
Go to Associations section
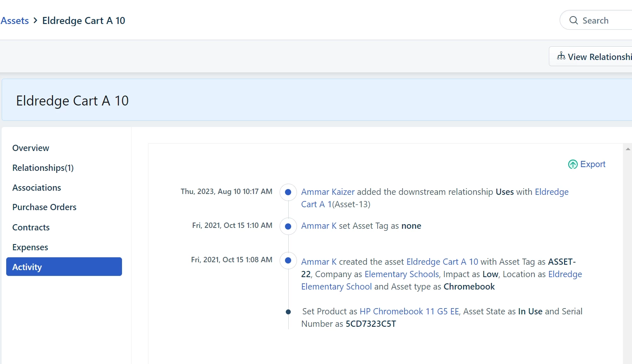pos(37,188)
